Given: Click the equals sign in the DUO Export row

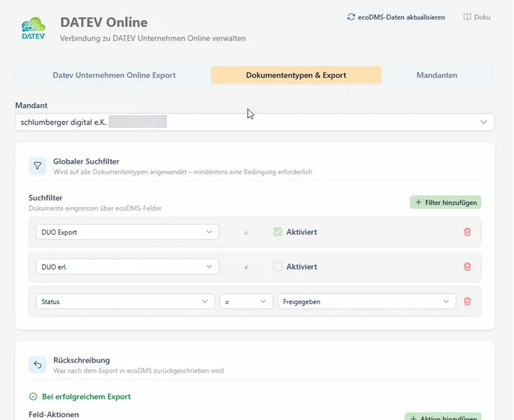Looking at the screenshot, I should coord(246,232).
